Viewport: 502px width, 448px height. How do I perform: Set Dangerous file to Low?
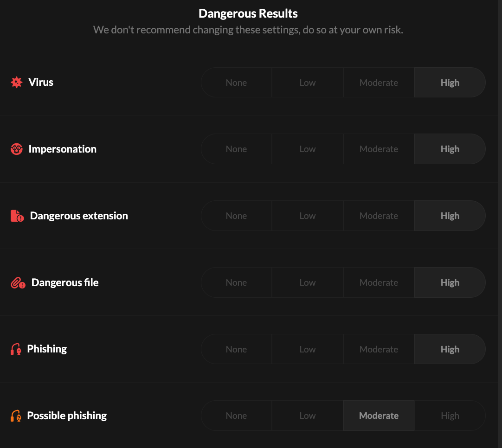tap(307, 282)
